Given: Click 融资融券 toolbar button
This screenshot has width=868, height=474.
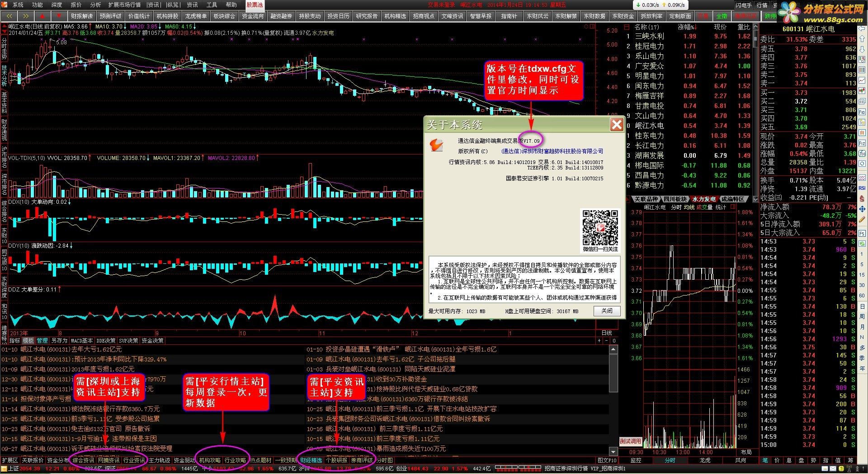Looking at the screenshot, I should (x=281, y=16).
